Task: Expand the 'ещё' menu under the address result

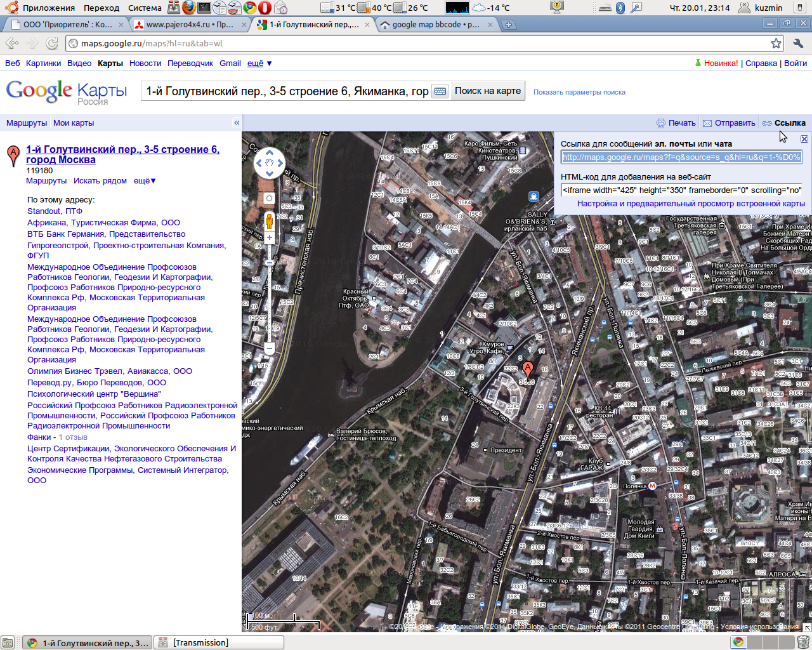Action: tap(145, 181)
